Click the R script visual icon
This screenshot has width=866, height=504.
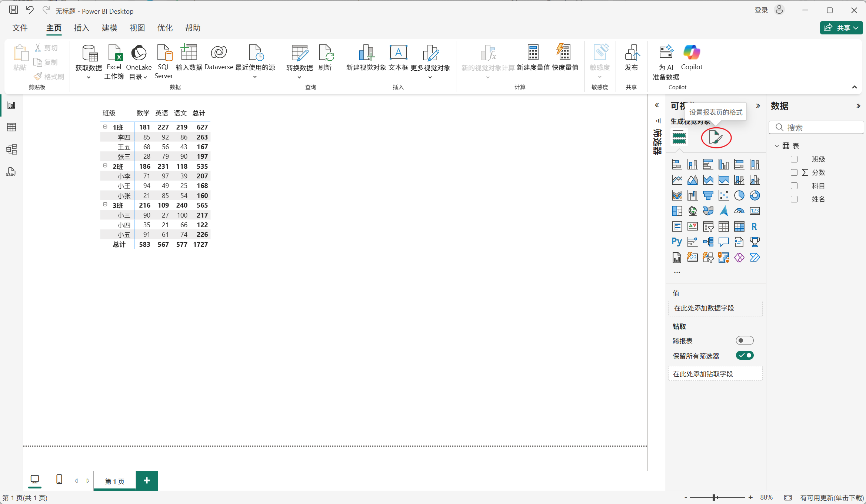point(754,226)
